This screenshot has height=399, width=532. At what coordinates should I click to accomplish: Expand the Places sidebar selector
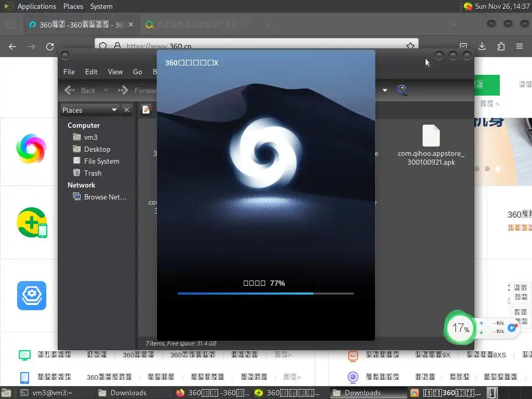click(x=89, y=110)
